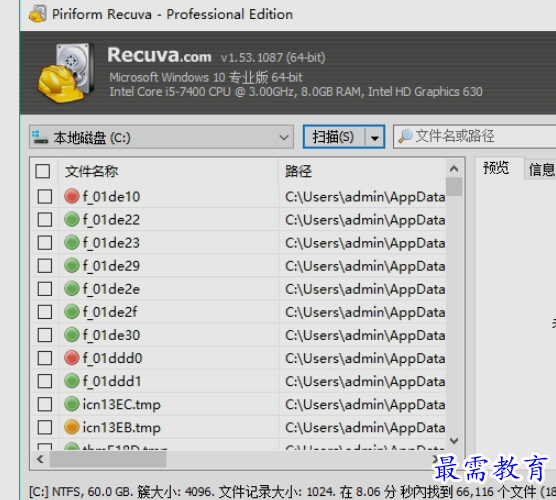Click the Recuva.com header title
This screenshot has height=500, width=556.
coord(159,55)
